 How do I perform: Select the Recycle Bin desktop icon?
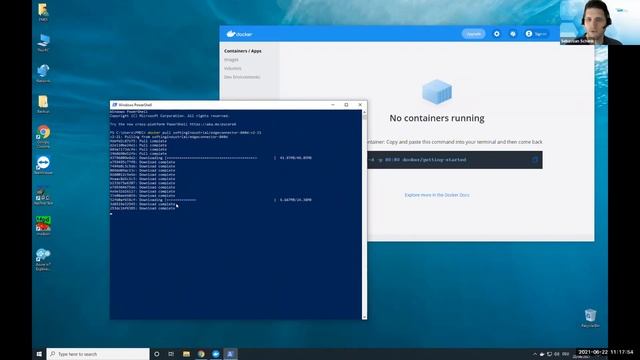(590, 318)
